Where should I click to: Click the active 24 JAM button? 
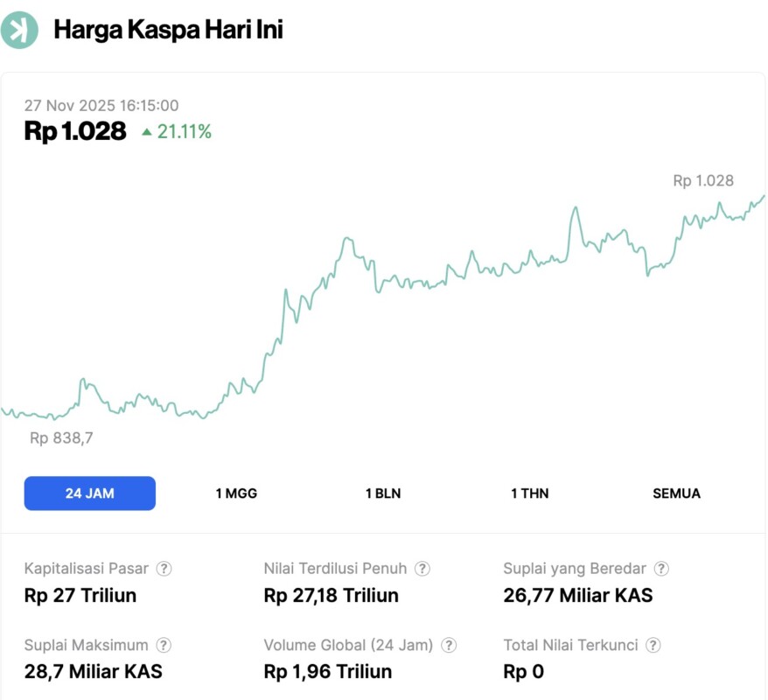(89, 493)
